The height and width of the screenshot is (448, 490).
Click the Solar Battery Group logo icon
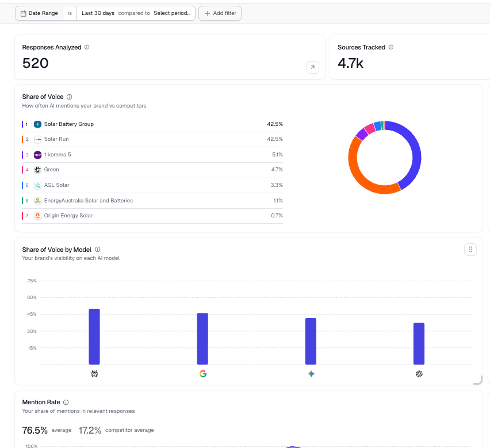(37, 124)
